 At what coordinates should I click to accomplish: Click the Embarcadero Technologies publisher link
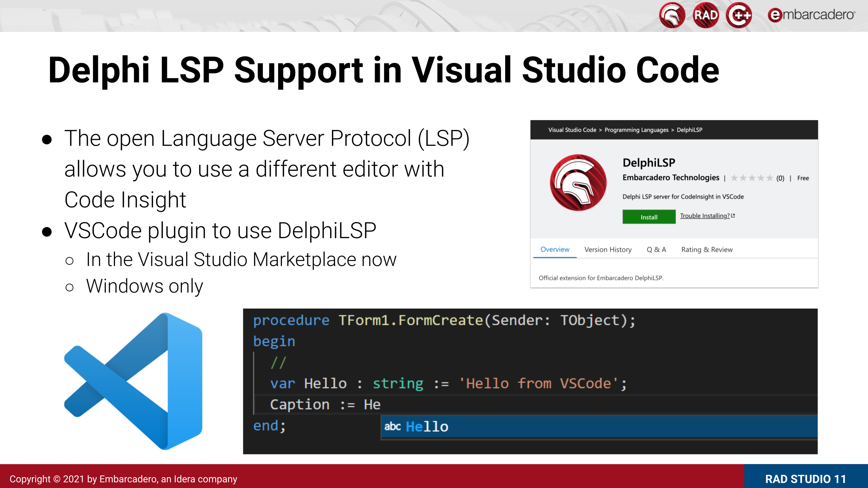pos(670,178)
